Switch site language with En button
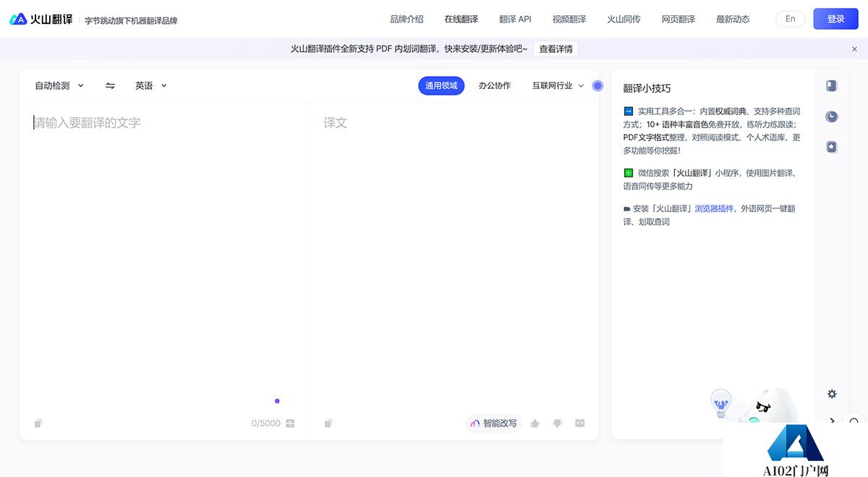Image resolution: width=868 pixels, height=477 pixels. [x=791, y=19]
